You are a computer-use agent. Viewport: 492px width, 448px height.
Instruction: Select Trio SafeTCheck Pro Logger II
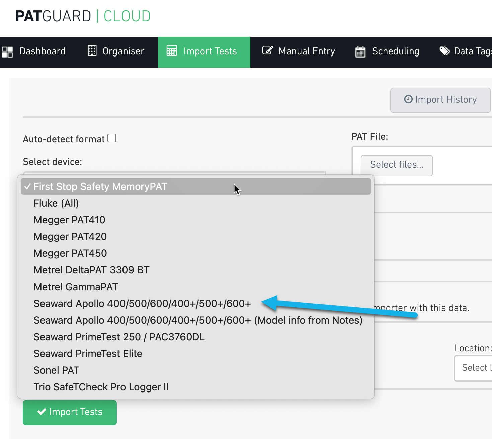(x=196, y=387)
